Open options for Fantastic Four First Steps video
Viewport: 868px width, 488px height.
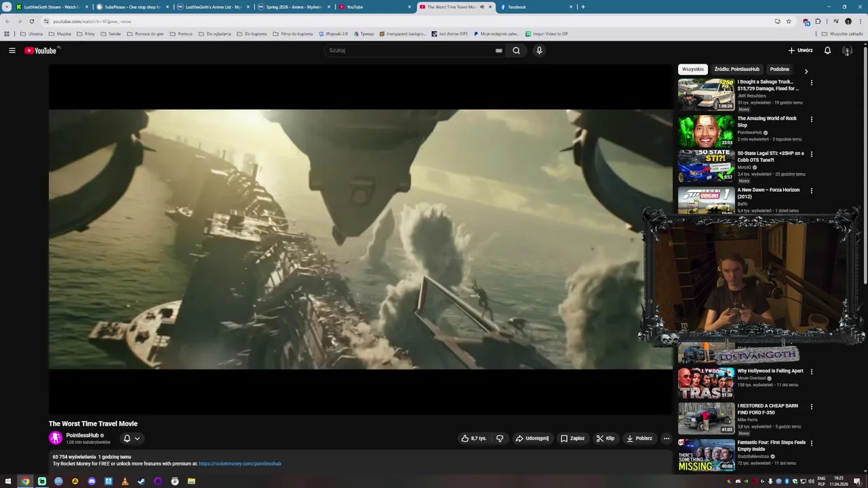(x=811, y=443)
